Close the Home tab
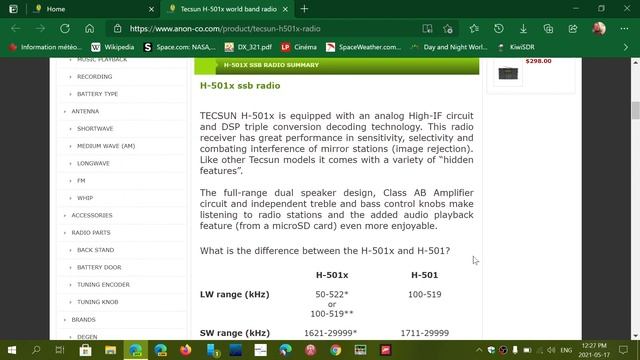This screenshot has width=640, height=360. coord(151,9)
